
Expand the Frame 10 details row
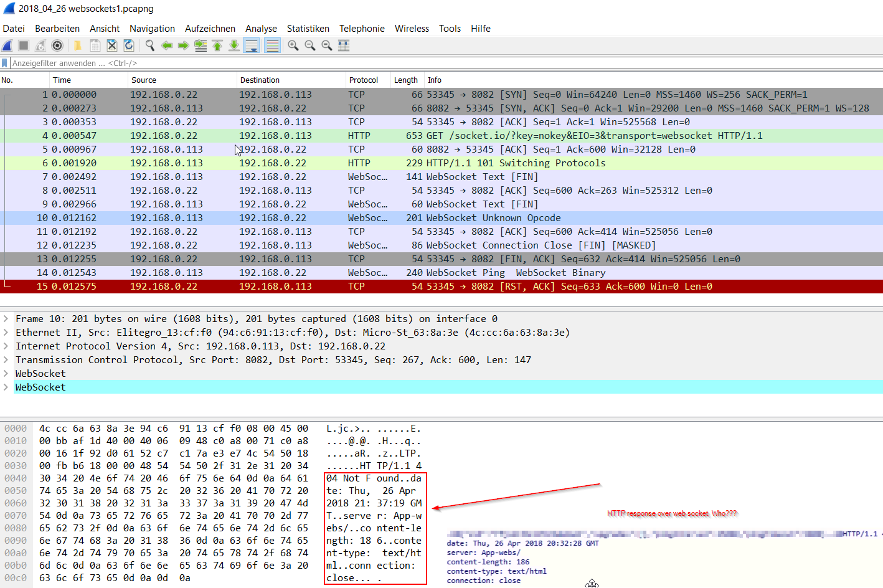coord(6,319)
